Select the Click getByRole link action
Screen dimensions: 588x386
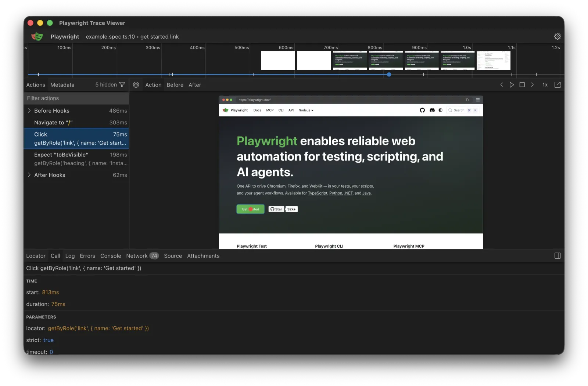[x=76, y=138]
